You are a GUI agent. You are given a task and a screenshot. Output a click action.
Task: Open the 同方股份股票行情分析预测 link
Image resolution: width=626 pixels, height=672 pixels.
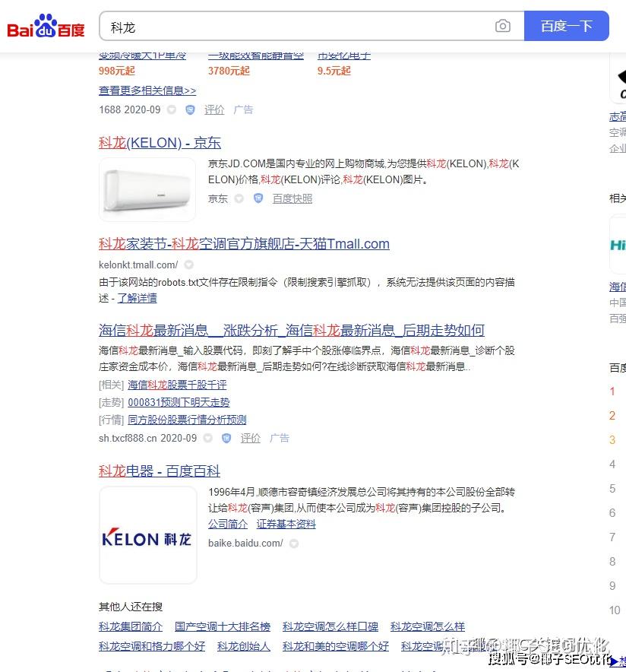coord(187,420)
